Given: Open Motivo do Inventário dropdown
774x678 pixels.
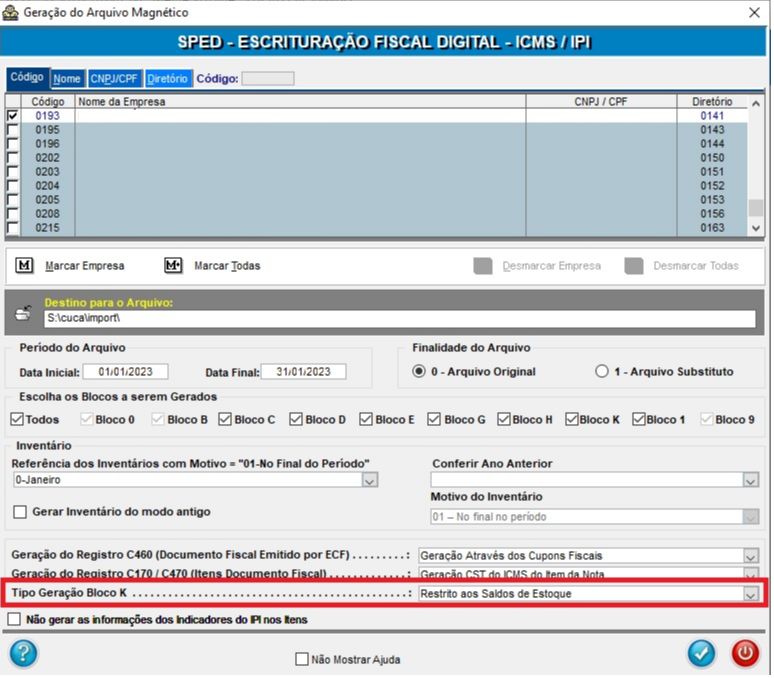Looking at the screenshot, I should coord(751,517).
